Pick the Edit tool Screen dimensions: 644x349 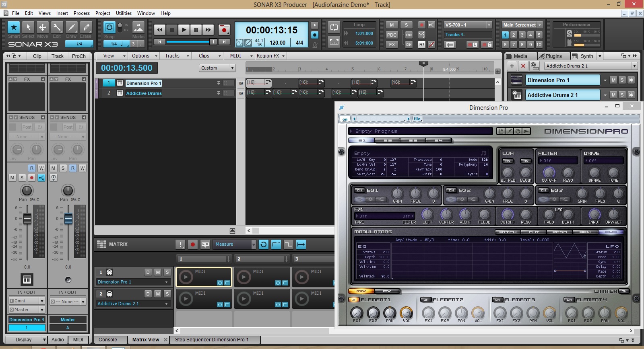pyautogui.click(x=57, y=27)
